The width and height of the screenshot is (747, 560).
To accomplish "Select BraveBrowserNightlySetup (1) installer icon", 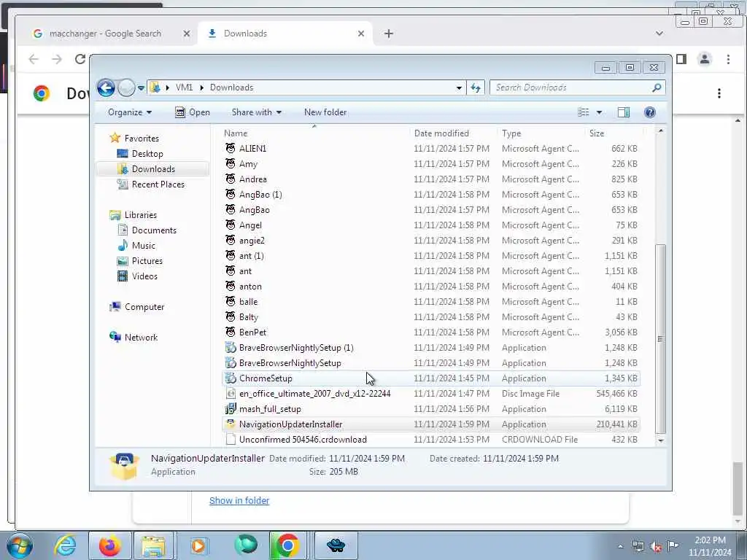I will [x=231, y=348].
